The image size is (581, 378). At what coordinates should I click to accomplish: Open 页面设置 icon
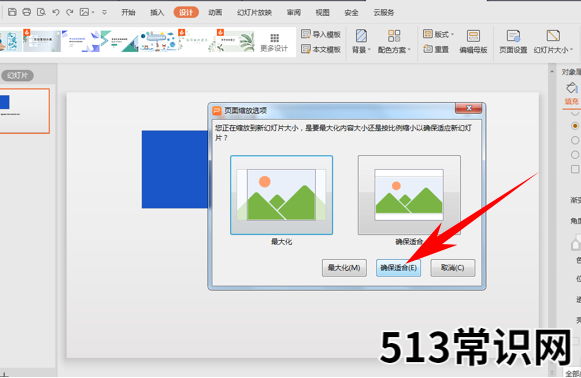point(513,36)
